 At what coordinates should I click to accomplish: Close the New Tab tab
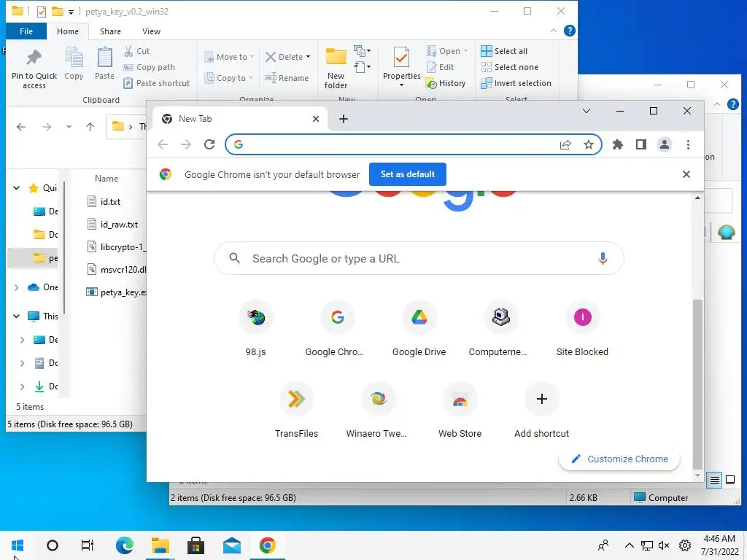315,119
